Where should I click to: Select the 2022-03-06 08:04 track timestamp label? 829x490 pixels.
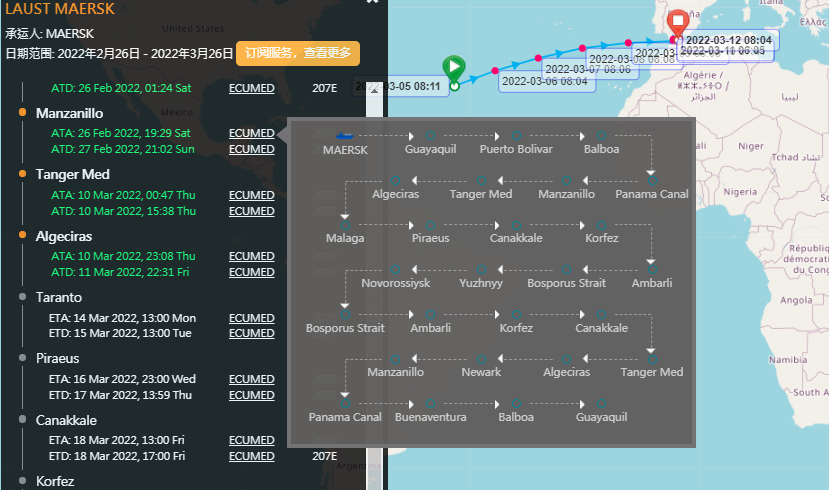pos(544,82)
